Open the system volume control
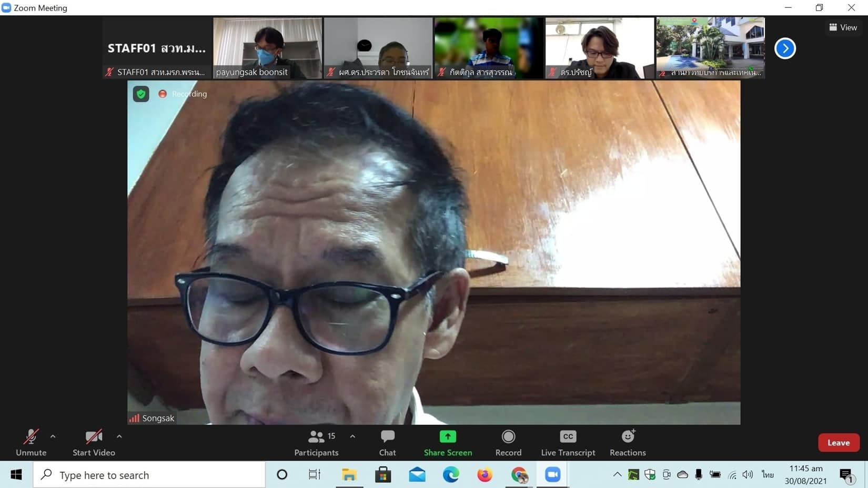This screenshot has height=488, width=868. tap(748, 475)
